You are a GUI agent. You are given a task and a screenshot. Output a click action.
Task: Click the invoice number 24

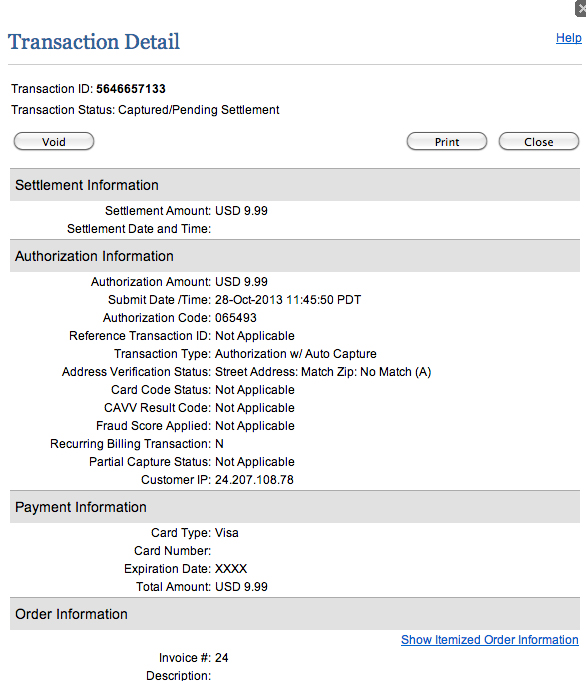(222, 658)
